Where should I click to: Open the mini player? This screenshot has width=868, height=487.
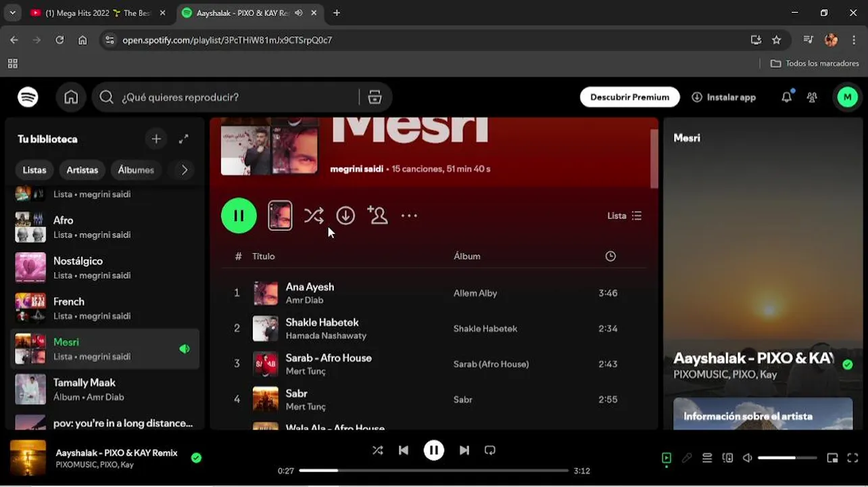point(832,458)
